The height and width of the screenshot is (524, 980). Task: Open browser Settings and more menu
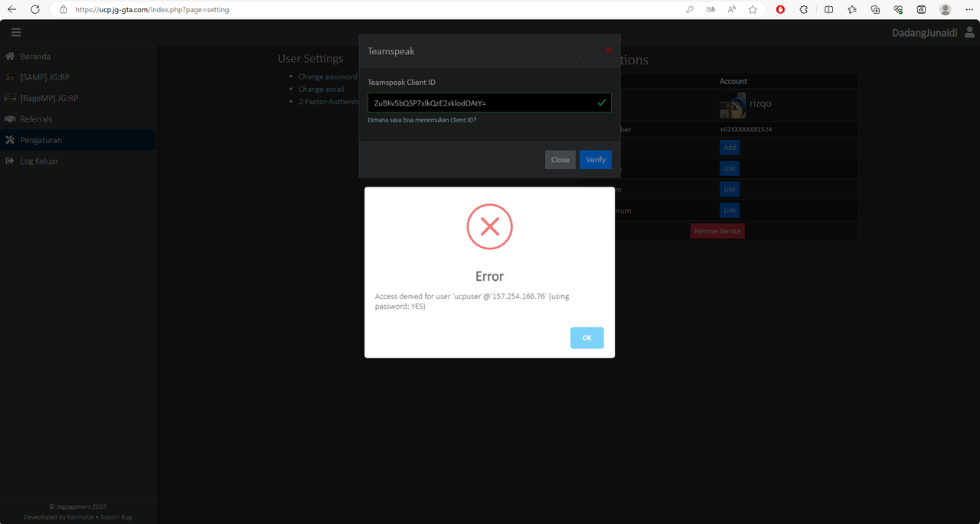969,10
